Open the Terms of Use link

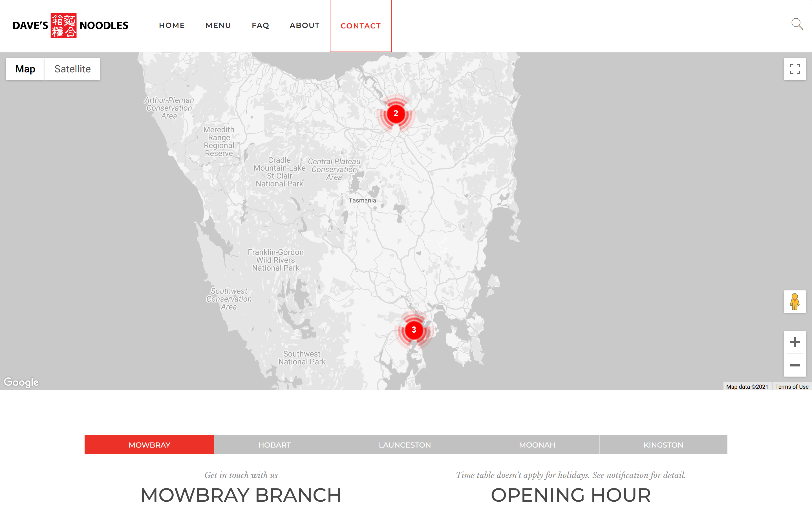tap(791, 387)
